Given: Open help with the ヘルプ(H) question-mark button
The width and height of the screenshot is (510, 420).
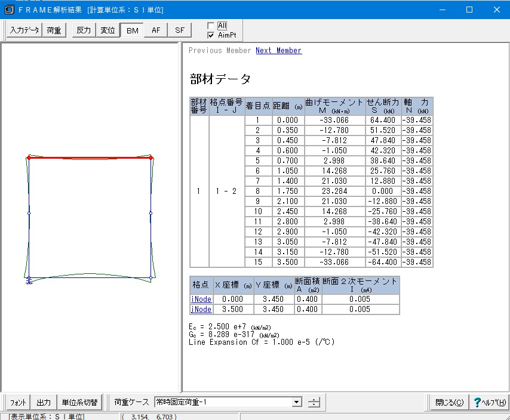Looking at the screenshot, I should pyautogui.click(x=489, y=402).
